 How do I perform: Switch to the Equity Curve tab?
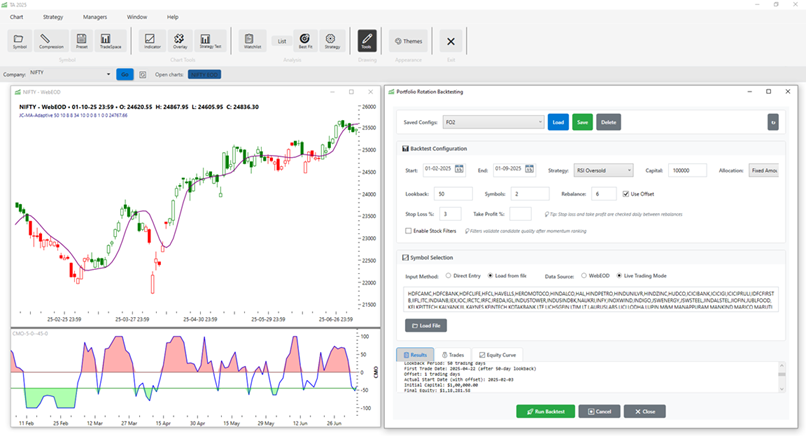(499, 355)
